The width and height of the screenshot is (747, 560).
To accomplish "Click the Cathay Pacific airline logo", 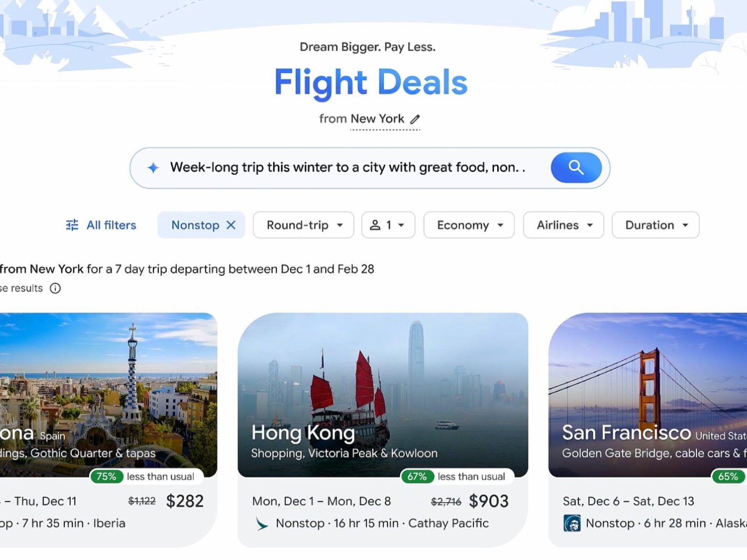I will 261,524.
